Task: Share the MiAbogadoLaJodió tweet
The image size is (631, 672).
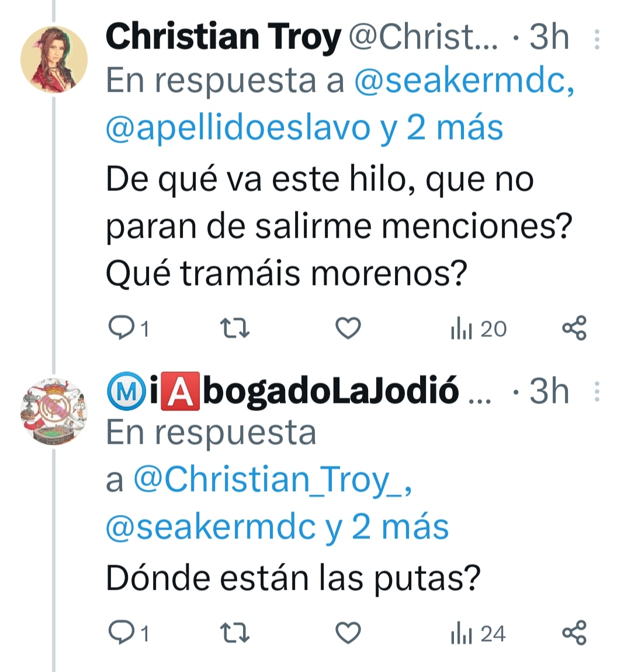Action: point(574,632)
